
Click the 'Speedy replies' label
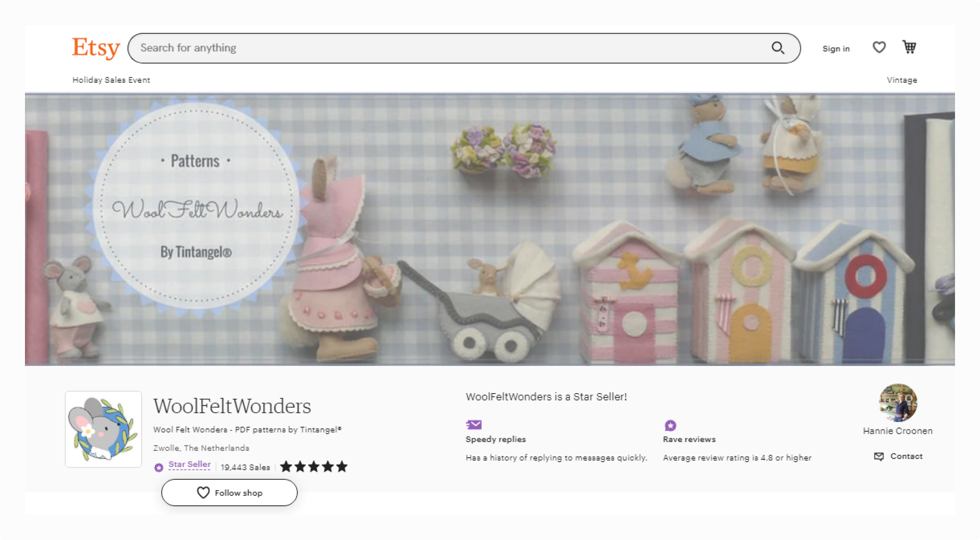(496, 439)
